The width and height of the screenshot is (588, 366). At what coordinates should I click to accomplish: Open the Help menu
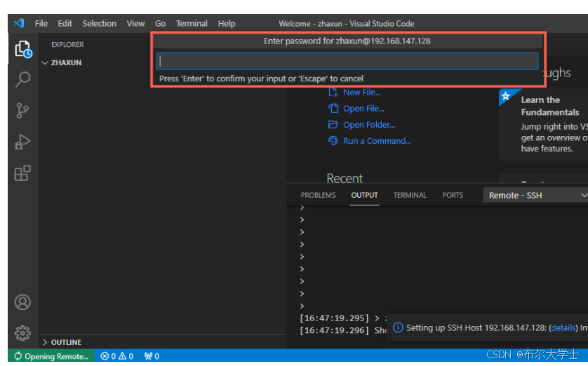click(227, 24)
